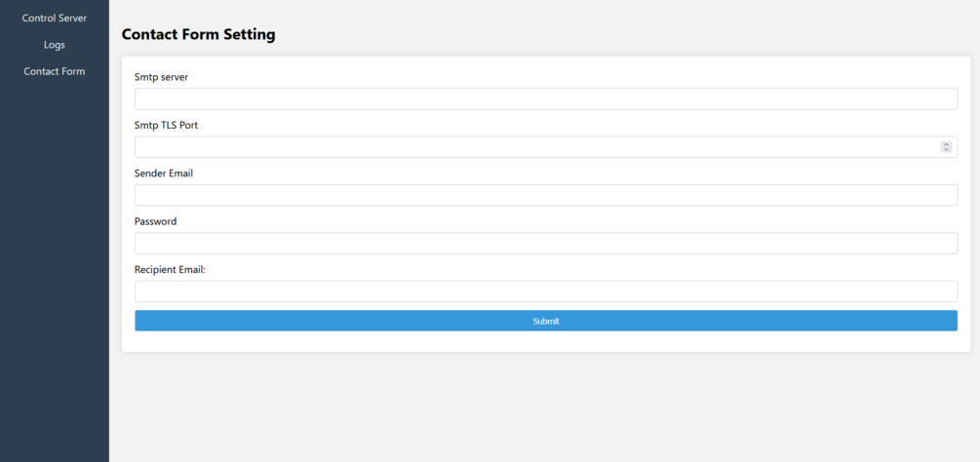Screen dimensions: 980x462
Task: Click the "Recipient Email:" label
Action: [170, 269]
